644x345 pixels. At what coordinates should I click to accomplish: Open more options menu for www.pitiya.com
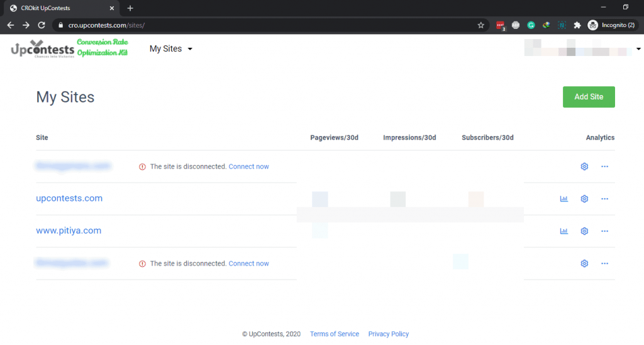point(604,231)
